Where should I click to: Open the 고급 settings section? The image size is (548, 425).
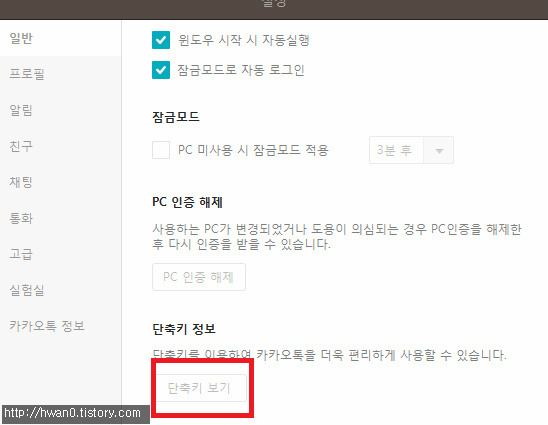(x=21, y=254)
